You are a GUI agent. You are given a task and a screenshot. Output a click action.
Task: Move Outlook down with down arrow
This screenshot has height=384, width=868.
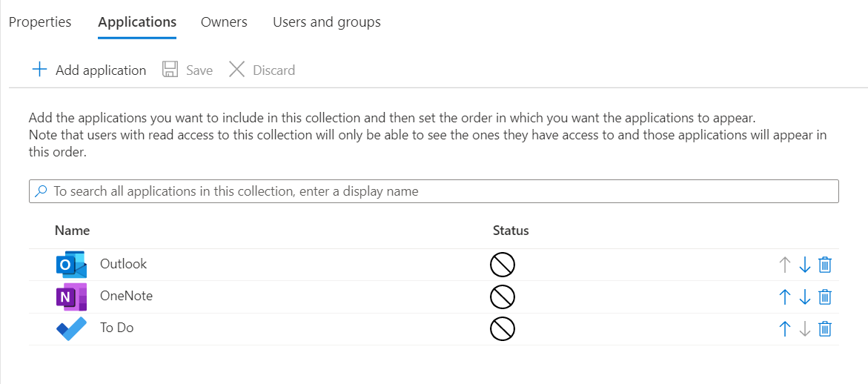tap(805, 265)
